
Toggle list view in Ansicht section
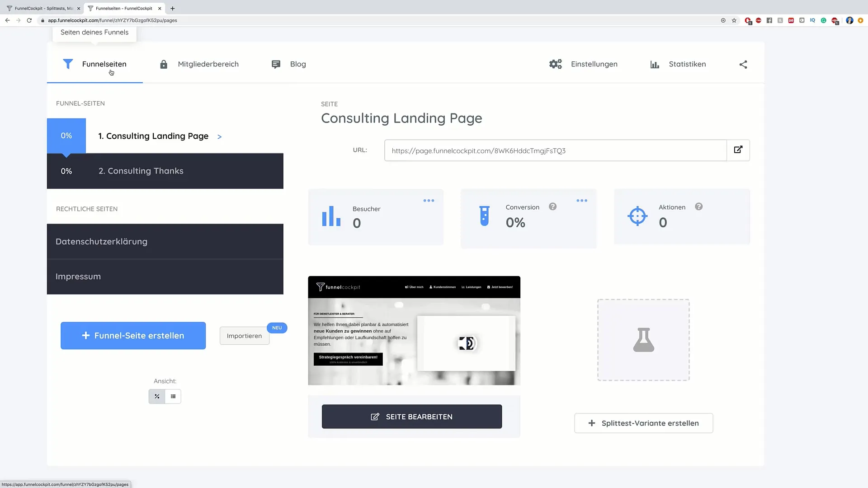pos(173,396)
